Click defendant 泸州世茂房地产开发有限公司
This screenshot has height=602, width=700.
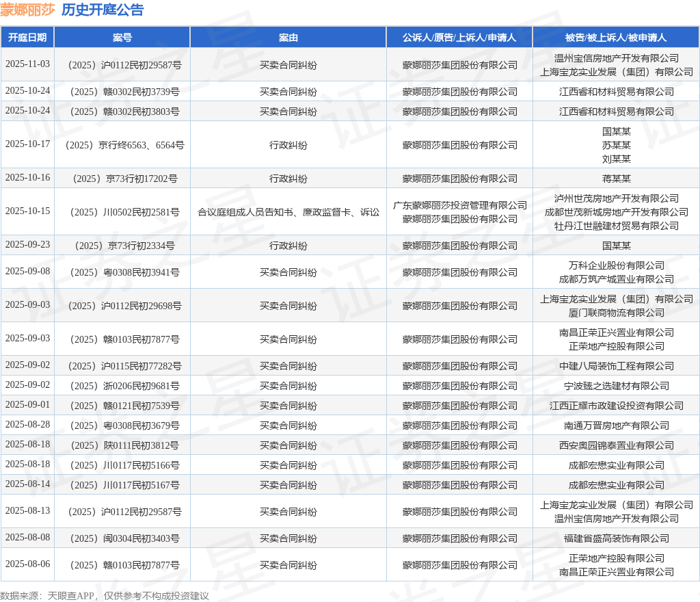(x=617, y=198)
